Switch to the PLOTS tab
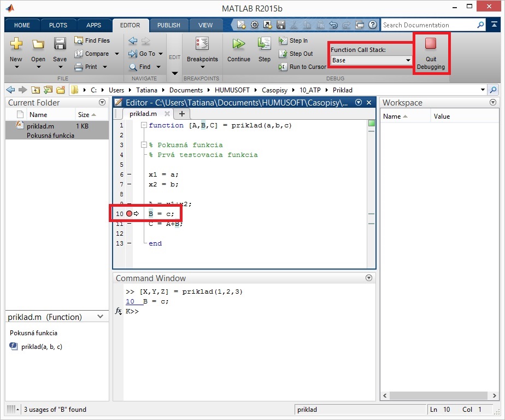Screen dimensions: 505x420 coord(58,25)
